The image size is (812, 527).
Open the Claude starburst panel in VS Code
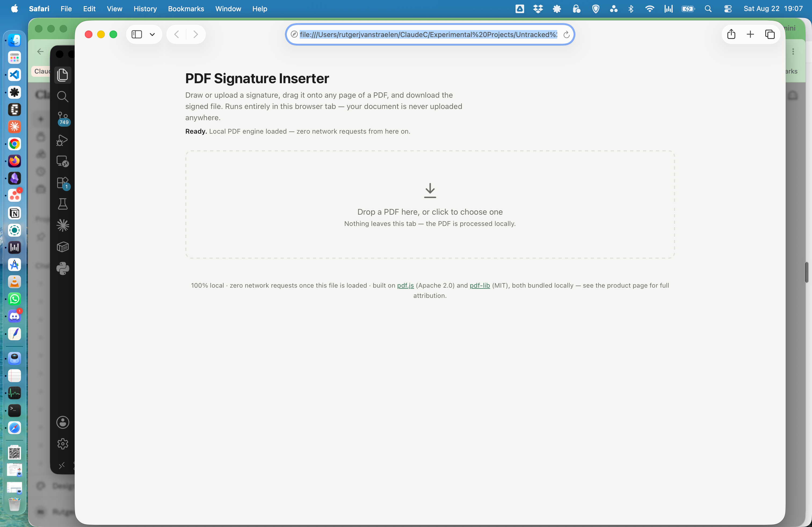(63, 225)
